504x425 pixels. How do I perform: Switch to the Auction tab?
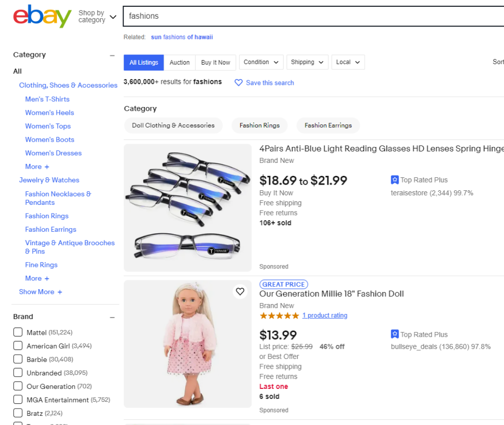(179, 62)
